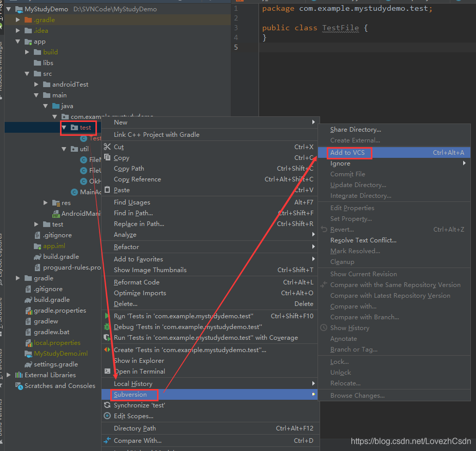Click the Copy icon in context menu
Image resolution: width=476 pixels, height=451 pixels.
pyautogui.click(x=107, y=157)
